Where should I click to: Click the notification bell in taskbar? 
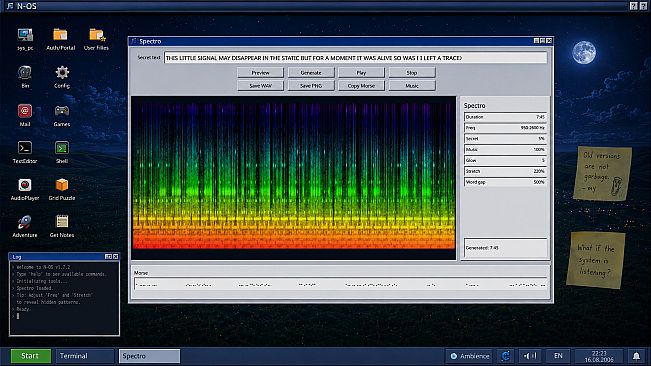coord(636,356)
